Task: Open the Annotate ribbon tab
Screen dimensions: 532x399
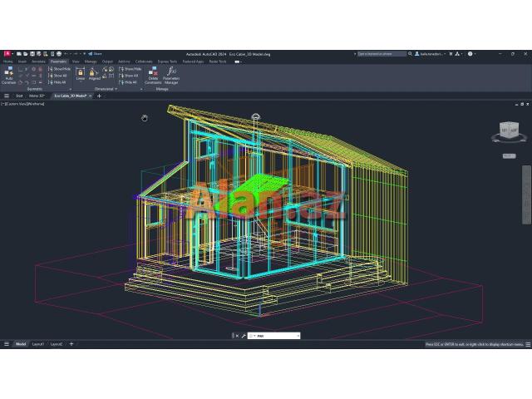Action: (38, 62)
